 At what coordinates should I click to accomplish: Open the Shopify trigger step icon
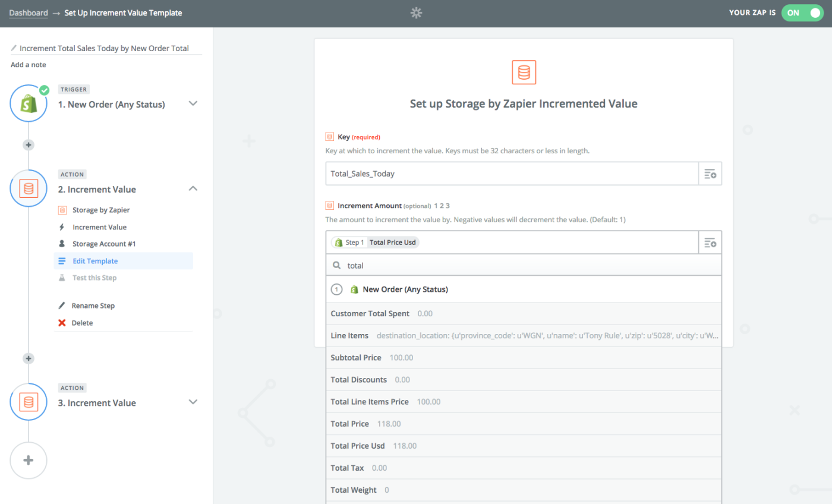tap(29, 104)
